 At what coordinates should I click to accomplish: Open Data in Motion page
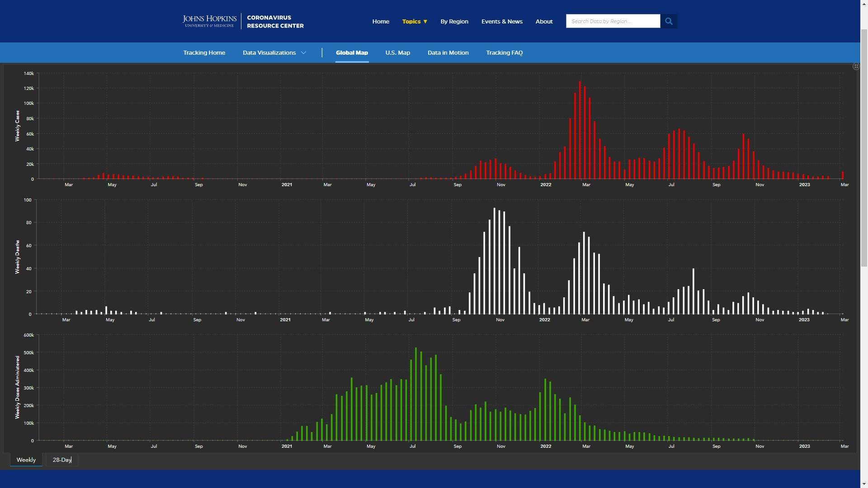tap(448, 53)
